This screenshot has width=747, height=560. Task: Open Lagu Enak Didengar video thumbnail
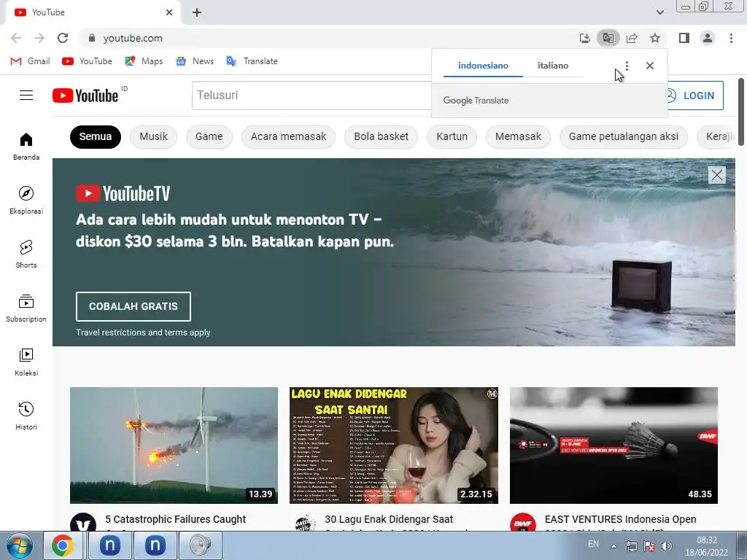click(394, 446)
